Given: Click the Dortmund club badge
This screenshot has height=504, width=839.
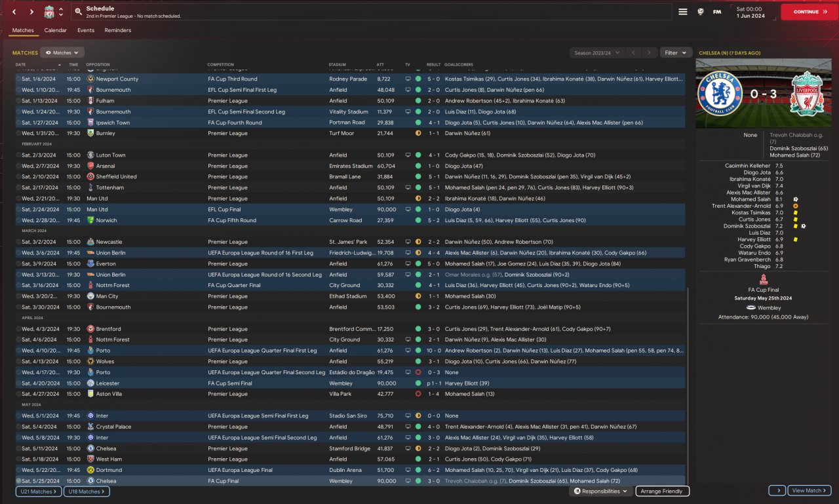Looking at the screenshot, I should (x=90, y=470).
